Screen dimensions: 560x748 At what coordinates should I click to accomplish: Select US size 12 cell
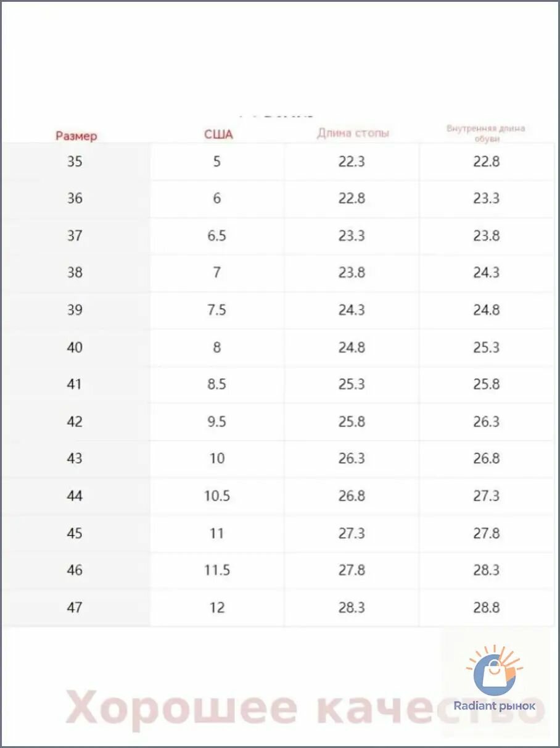click(217, 607)
